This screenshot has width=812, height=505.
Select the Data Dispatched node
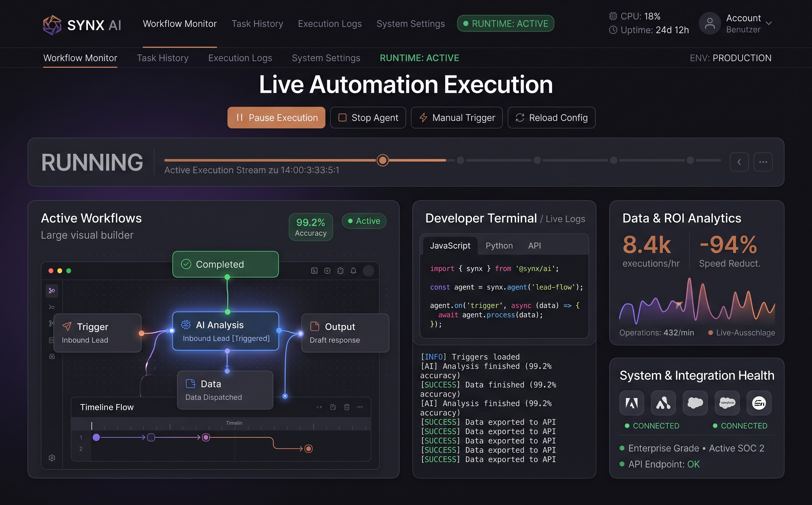point(225,390)
